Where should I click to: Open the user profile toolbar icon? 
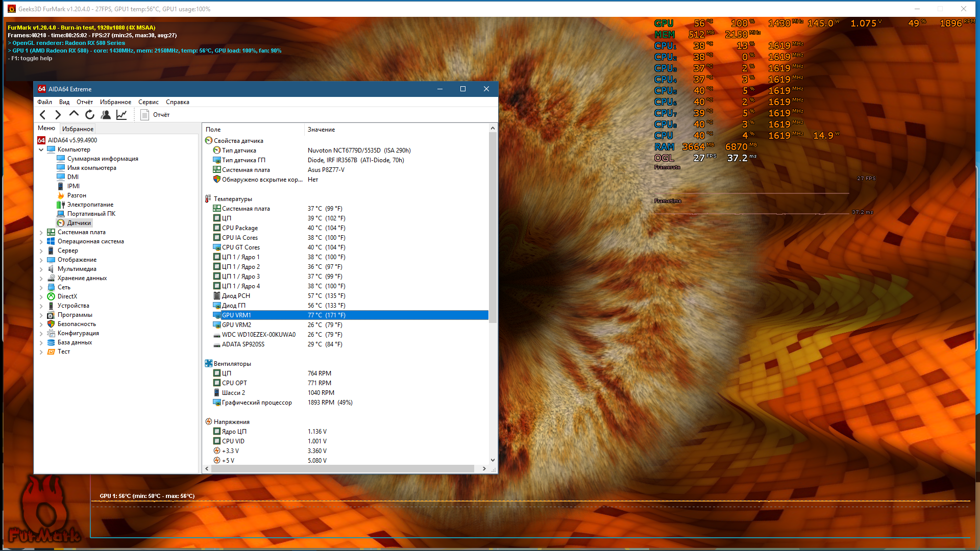pyautogui.click(x=106, y=115)
